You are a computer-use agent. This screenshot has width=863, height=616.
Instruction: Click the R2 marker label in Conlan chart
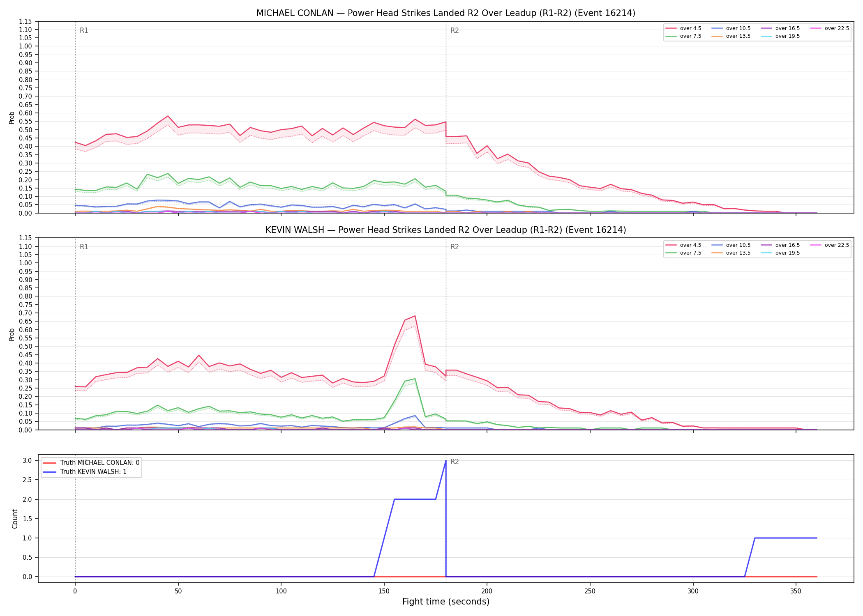[455, 30]
